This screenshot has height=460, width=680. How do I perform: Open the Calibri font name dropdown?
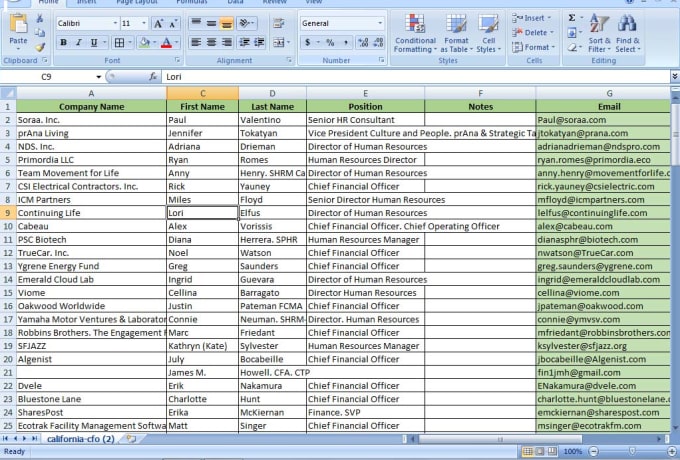pos(115,23)
